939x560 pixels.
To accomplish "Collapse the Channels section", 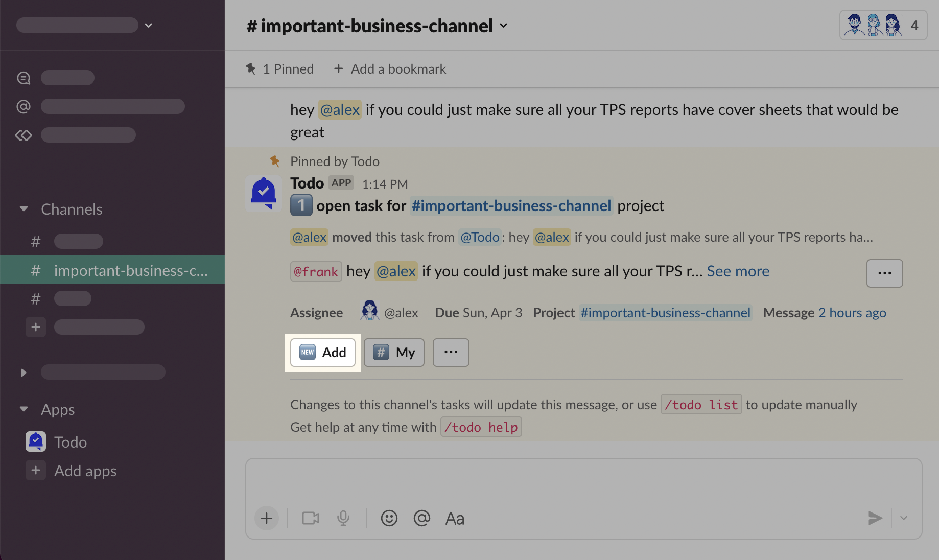I will coord(24,209).
